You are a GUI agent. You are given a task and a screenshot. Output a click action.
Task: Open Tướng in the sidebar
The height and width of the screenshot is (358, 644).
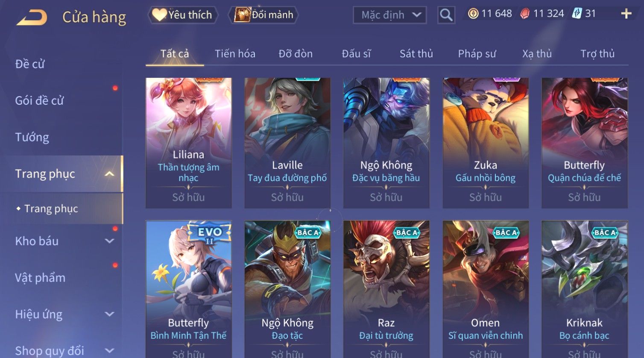pyautogui.click(x=32, y=137)
